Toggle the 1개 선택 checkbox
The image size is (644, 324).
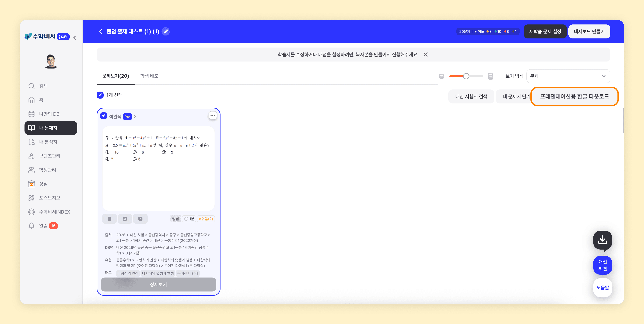(100, 95)
